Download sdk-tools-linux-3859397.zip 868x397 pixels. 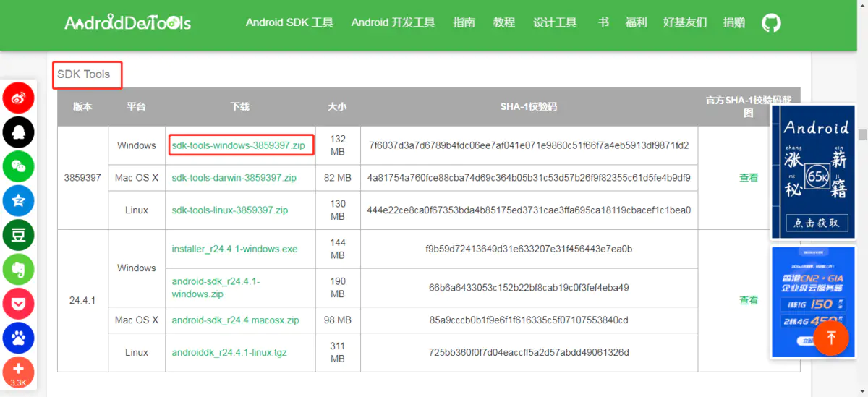229,210
